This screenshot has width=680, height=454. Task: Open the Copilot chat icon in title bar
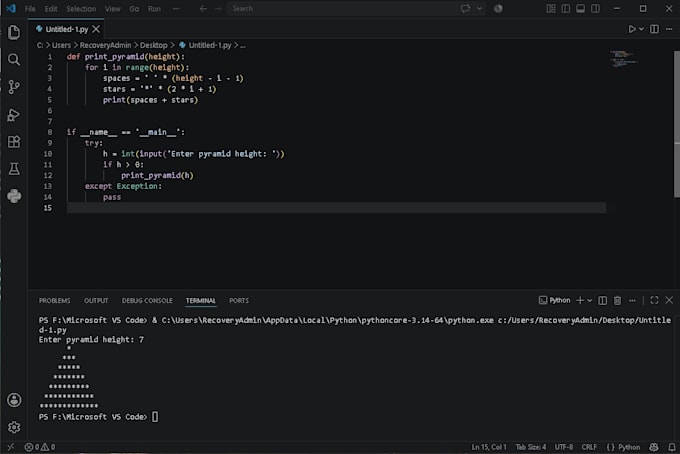(465, 9)
